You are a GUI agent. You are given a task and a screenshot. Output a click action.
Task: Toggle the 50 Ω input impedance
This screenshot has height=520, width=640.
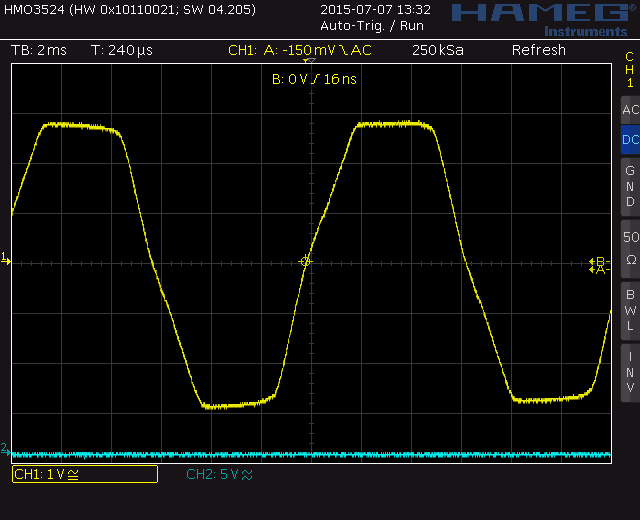pos(629,247)
